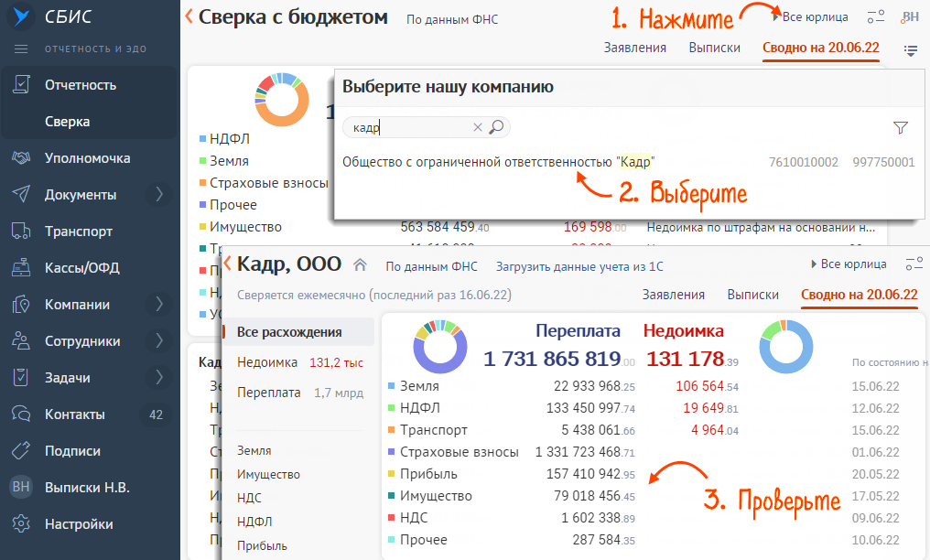930x560 pixels.
Task: Click the home icon next to Кадр, ООО
Action: point(361,265)
